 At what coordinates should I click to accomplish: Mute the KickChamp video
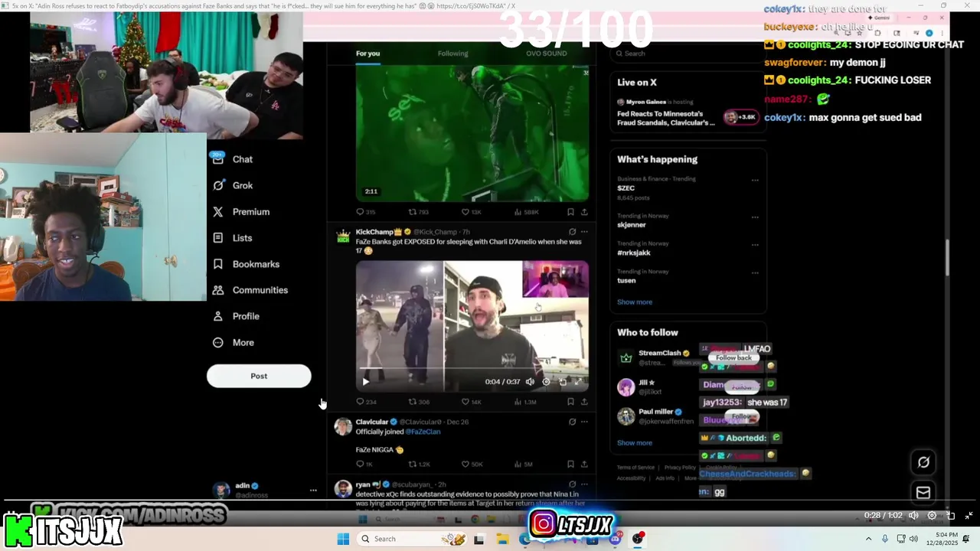[x=529, y=381]
